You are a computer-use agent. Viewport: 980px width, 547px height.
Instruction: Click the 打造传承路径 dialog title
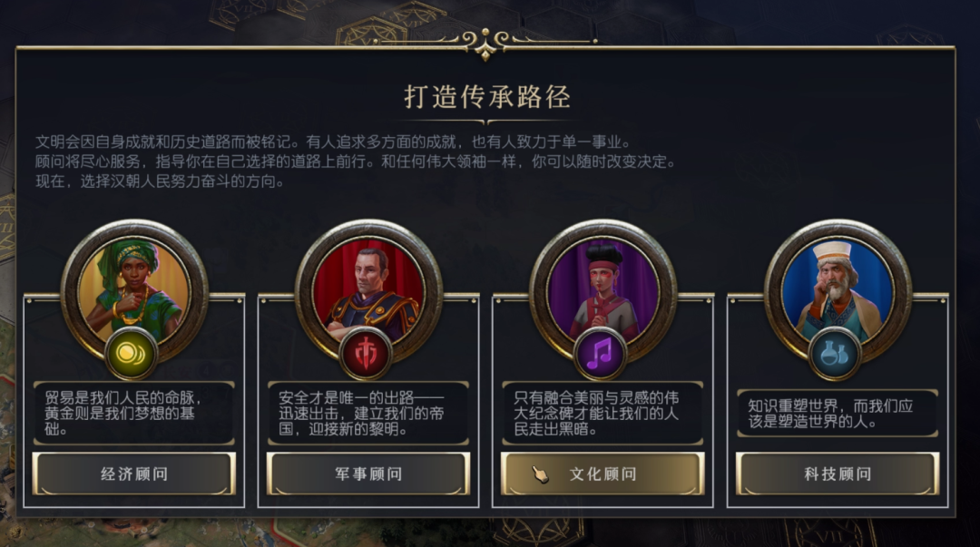coord(487,97)
